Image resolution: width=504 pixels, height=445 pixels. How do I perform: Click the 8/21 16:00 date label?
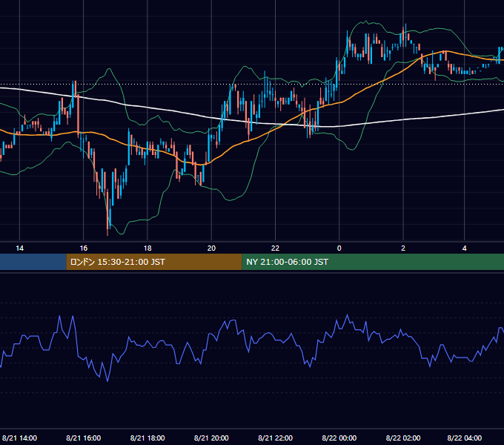point(84,438)
